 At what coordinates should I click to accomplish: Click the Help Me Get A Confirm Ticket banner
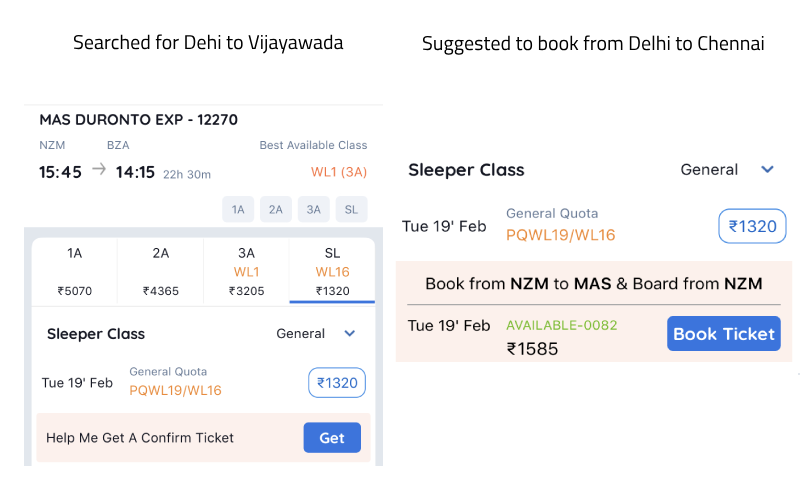click(140, 438)
